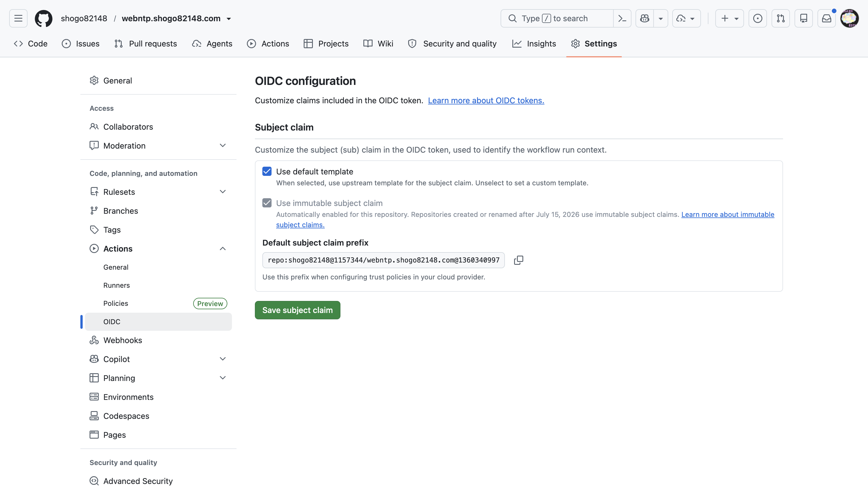The height and width of the screenshot is (494, 868).
Task: Open Webhooks settings
Action: click(x=158, y=340)
